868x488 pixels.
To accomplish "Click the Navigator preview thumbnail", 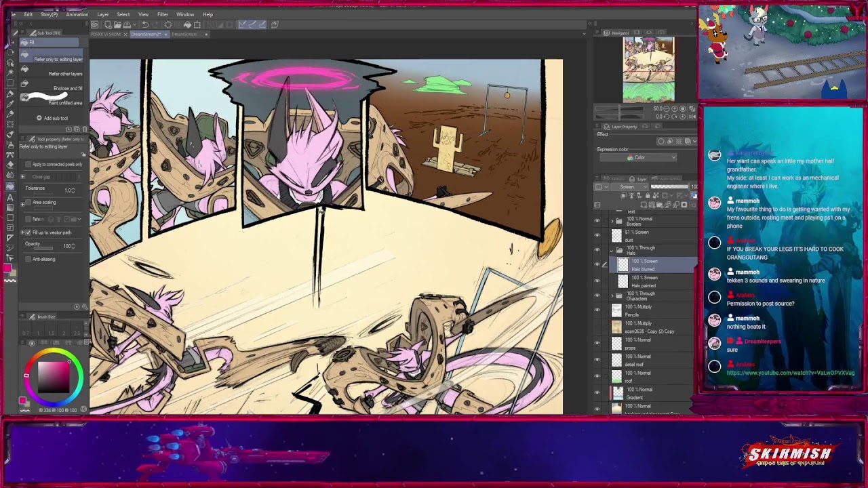I will pos(648,69).
